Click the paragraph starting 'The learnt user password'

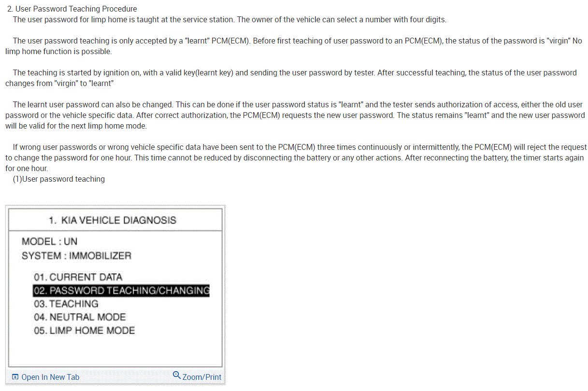(295, 115)
